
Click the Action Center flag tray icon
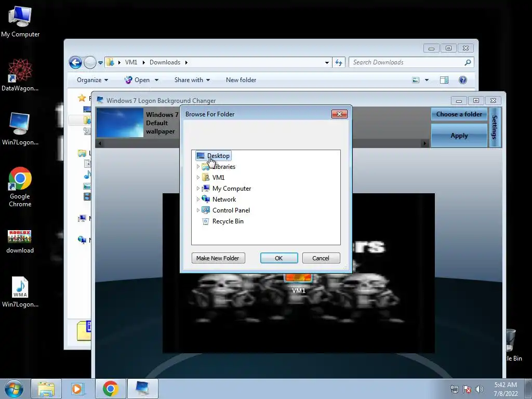467,389
